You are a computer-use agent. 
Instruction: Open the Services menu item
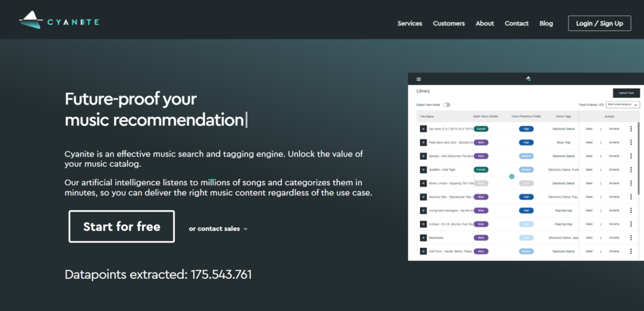[x=409, y=23]
